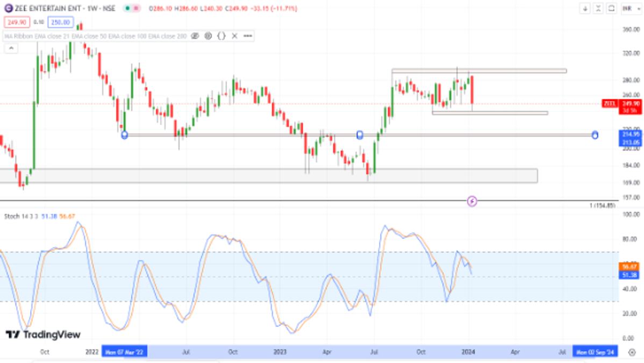This screenshot has height=363, width=644.
Task: Toggle visibility of the MA Ribbon indicator
Action: (195, 36)
